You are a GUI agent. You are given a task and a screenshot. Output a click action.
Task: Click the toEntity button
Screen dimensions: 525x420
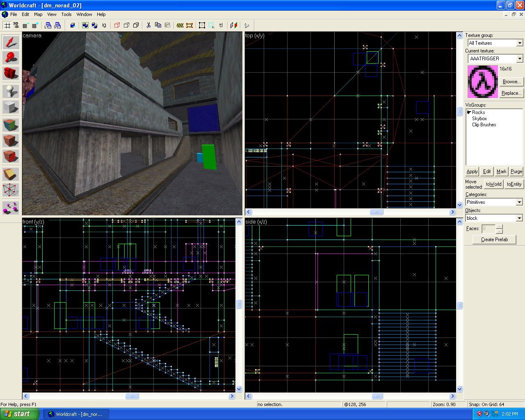pyautogui.click(x=514, y=184)
